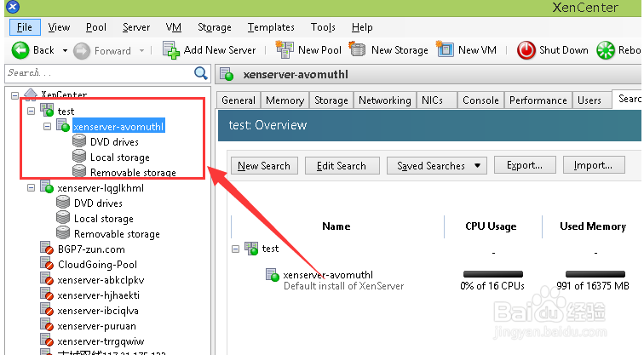Screen dimensions: 644x355
Task: Click Removable storage icon under xenserver-avomuthl
Action: pyautogui.click(x=79, y=171)
